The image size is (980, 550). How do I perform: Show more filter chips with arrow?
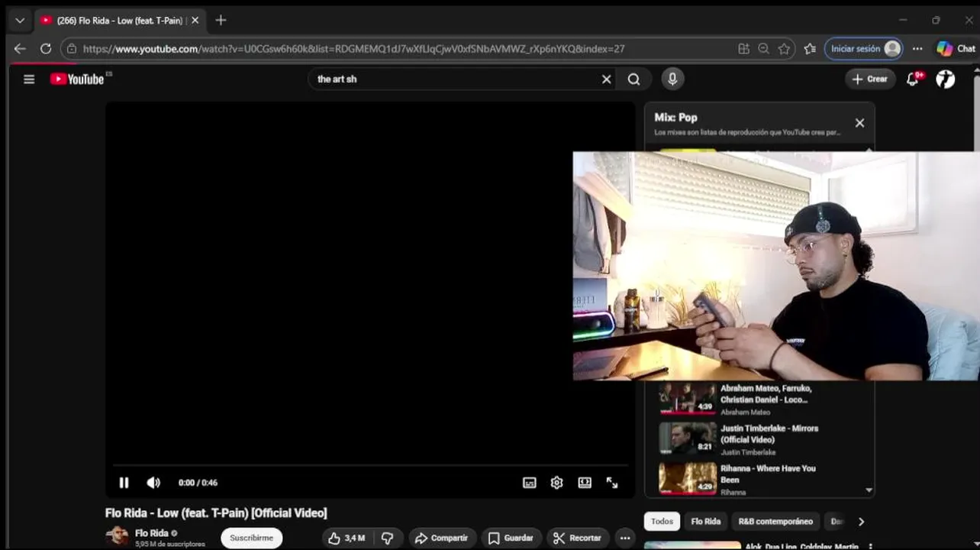click(861, 521)
